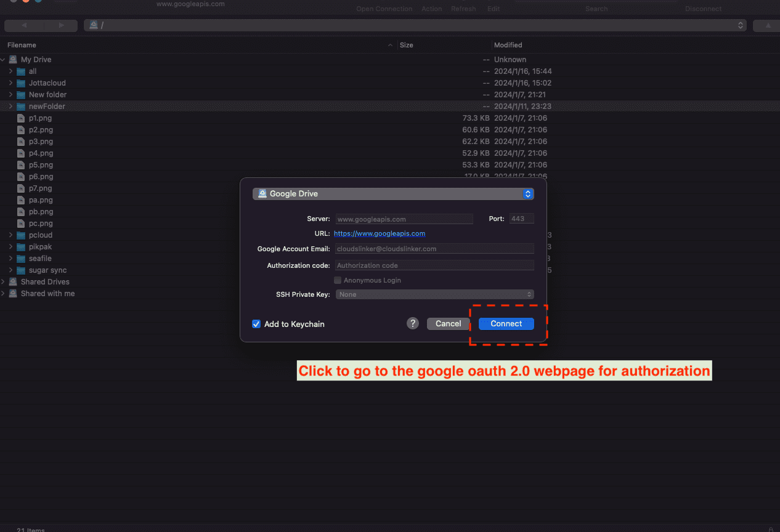Click the Connect button in the dialog
Image resolution: width=780 pixels, height=532 pixels.
click(506, 323)
